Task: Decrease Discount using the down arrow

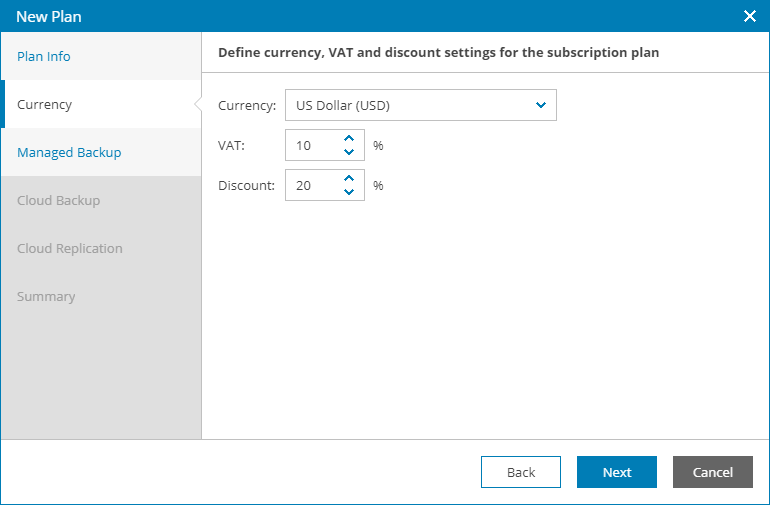Action: [349, 192]
